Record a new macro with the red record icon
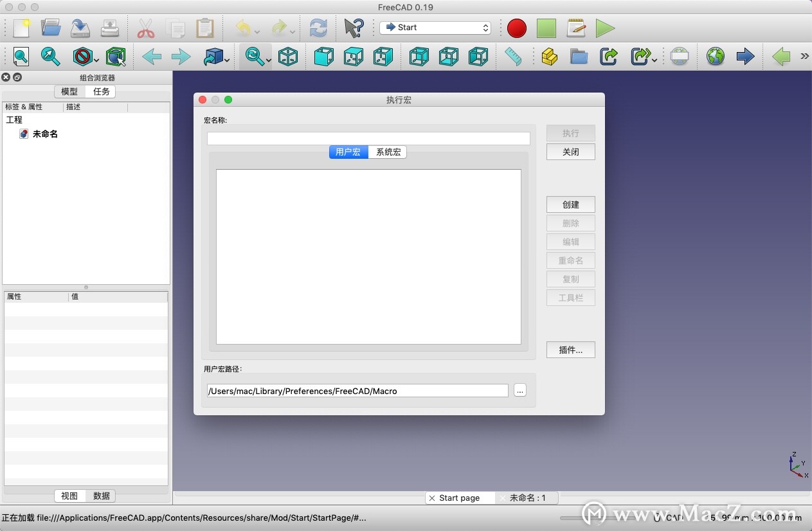This screenshot has height=531, width=812. [x=516, y=28]
